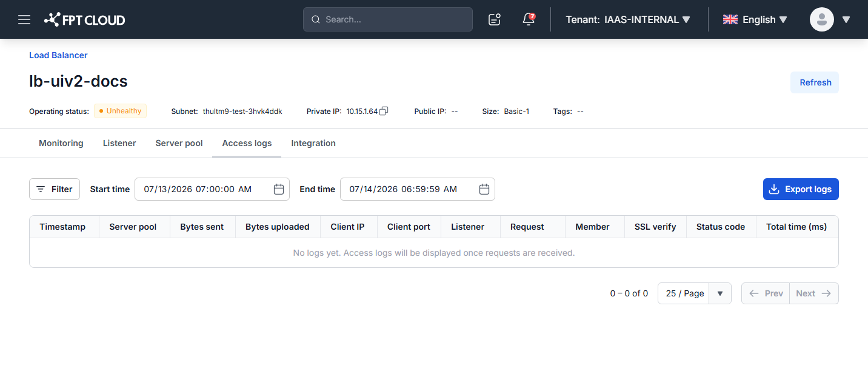
Task: Expand the Tenant IAAS-INTERNAL dropdown
Action: click(628, 19)
